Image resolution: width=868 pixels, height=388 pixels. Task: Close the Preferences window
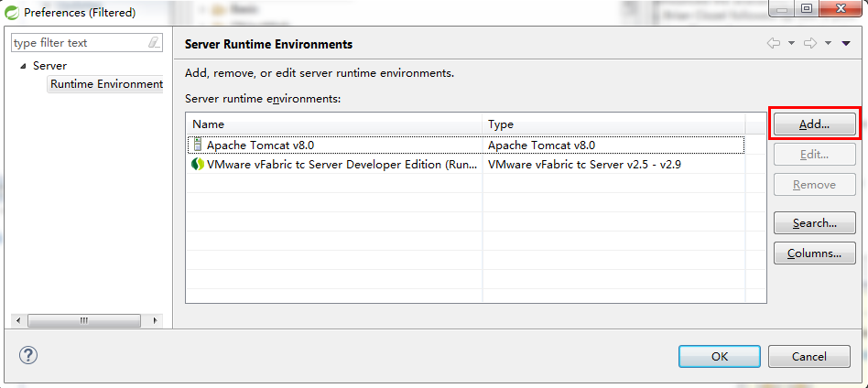pyautogui.click(x=841, y=9)
